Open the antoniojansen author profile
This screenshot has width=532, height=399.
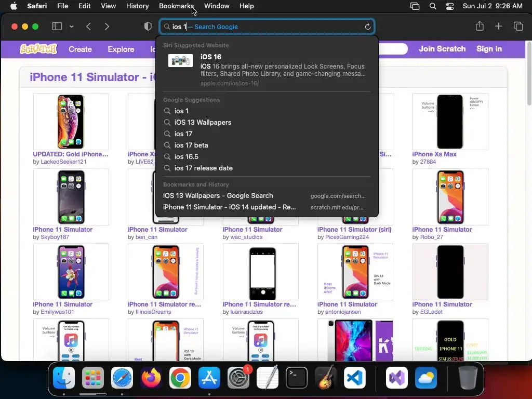point(343,312)
